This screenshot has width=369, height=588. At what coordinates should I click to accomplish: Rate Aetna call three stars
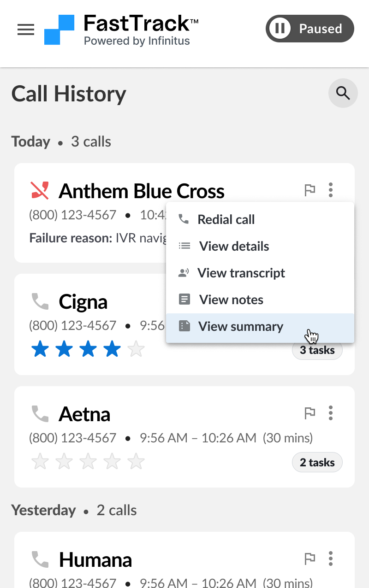[88, 461]
